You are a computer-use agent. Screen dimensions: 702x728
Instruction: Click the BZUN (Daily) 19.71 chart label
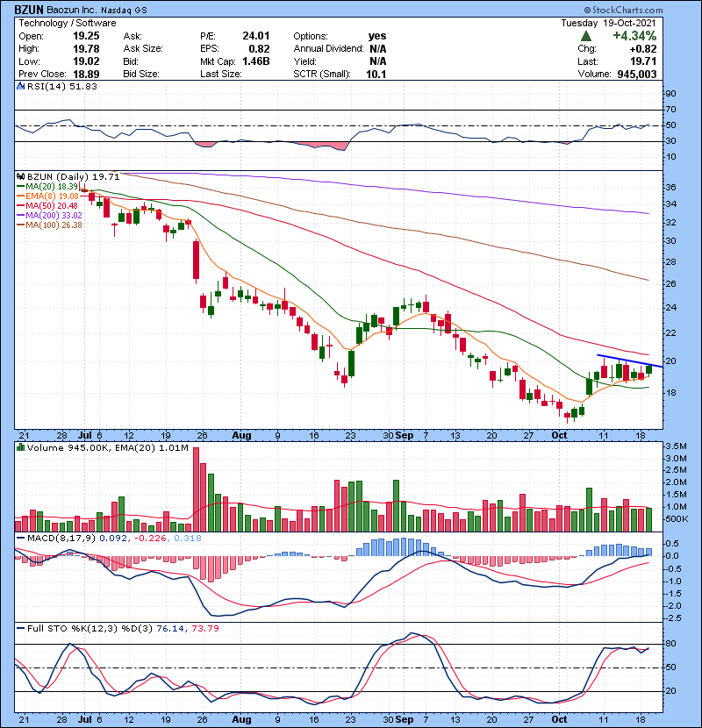point(74,176)
